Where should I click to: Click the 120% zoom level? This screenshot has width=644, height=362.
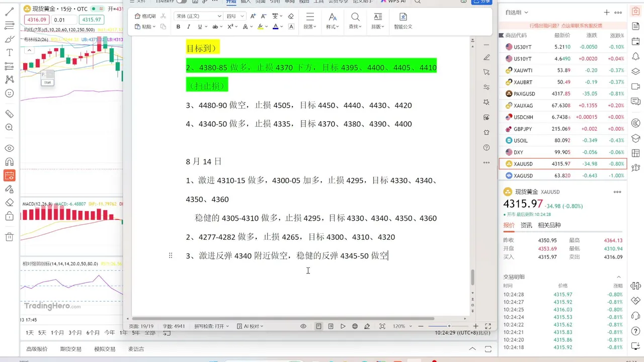click(x=399, y=326)
